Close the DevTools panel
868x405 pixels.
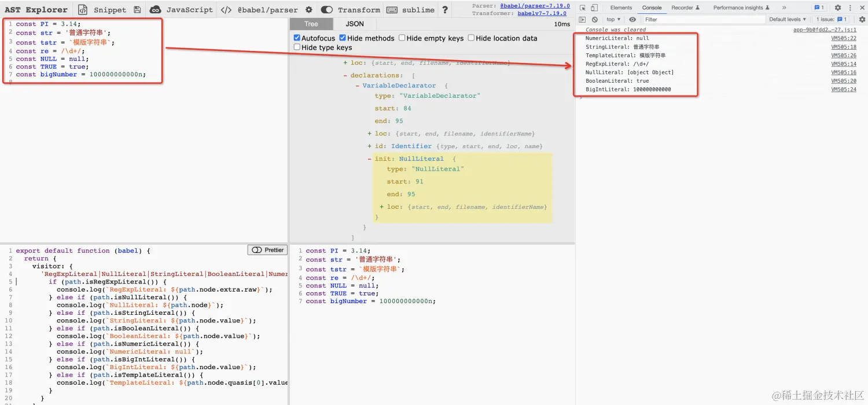(x=861, y=8)
